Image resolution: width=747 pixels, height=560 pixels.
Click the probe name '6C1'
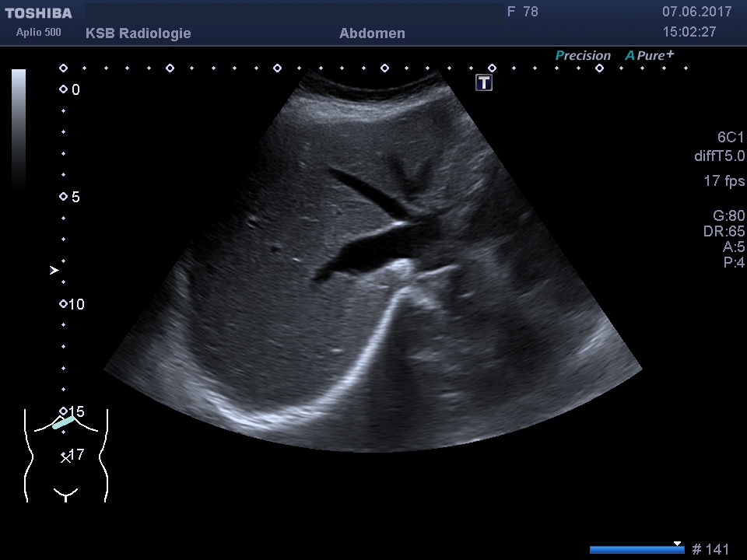coord(731,137)
